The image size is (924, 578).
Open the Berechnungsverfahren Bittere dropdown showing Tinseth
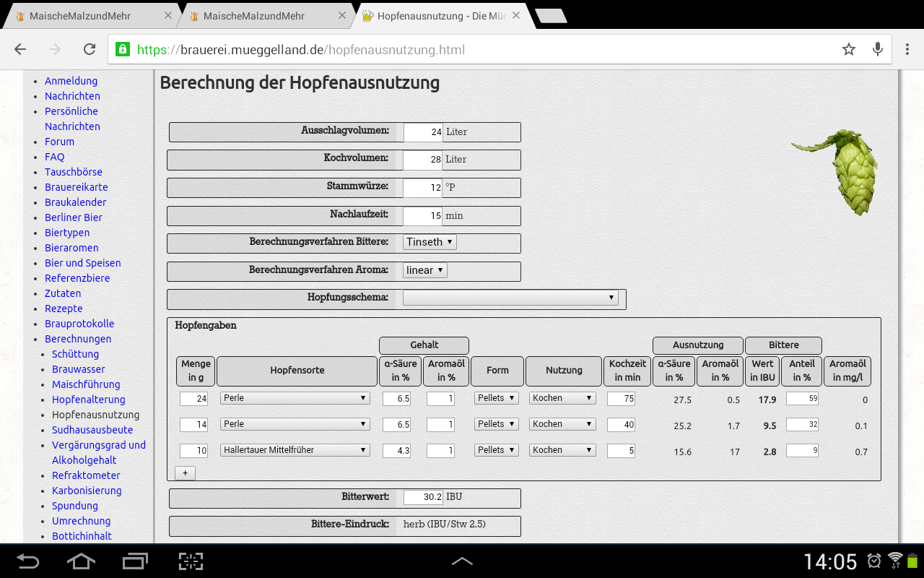[430, 242]
